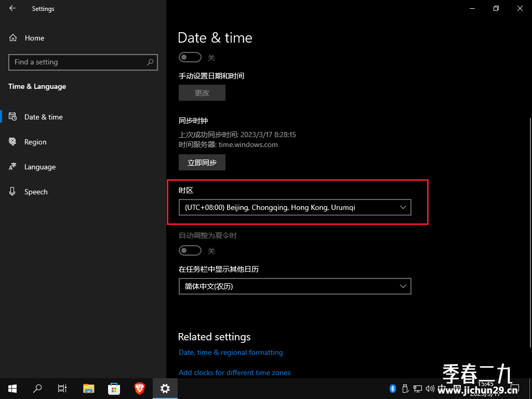The width and height of the screenshot is (532, 399).
Task: Click the 立即同步 sync now button
Action: point(202,163)
